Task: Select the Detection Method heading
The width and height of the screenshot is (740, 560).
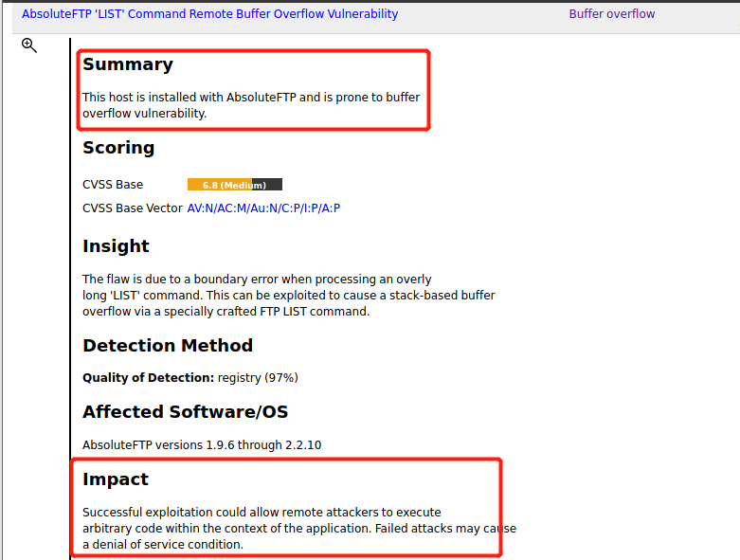Action: (x=168, y=345)
